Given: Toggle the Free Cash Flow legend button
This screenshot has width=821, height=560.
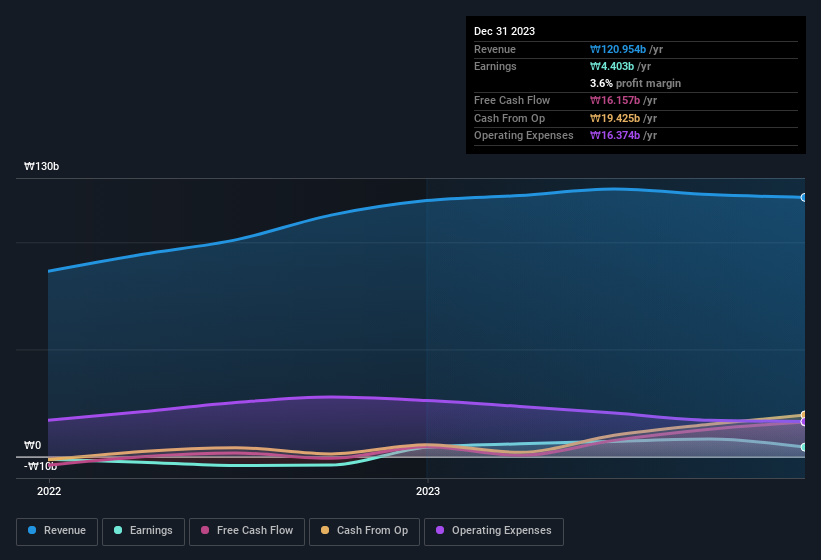Looking at the screenshot, I should 247,531.
